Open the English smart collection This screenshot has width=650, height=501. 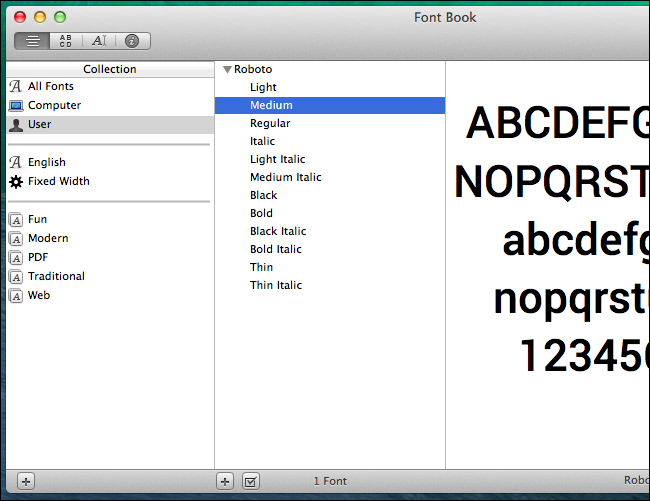(x=110, y=162)
